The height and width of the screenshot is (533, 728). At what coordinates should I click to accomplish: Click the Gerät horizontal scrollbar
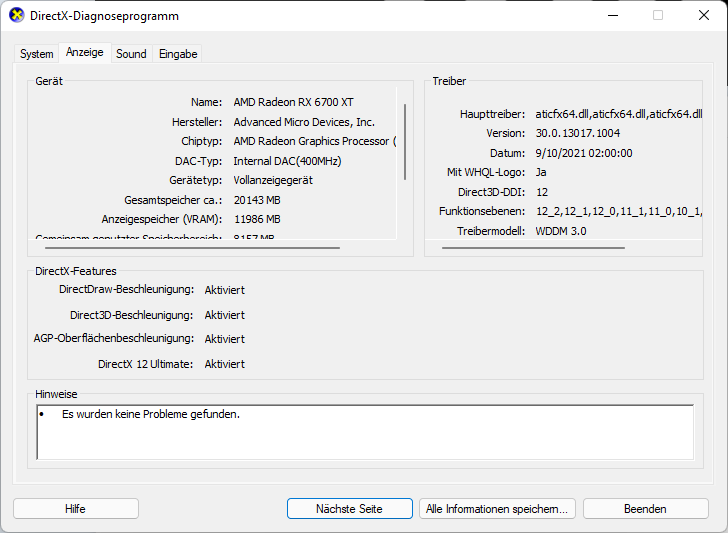point(192,248)
